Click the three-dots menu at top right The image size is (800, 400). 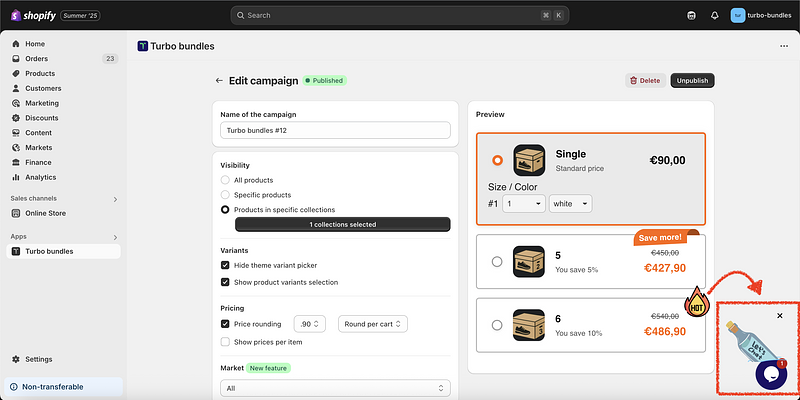click(x=783, y=46)
